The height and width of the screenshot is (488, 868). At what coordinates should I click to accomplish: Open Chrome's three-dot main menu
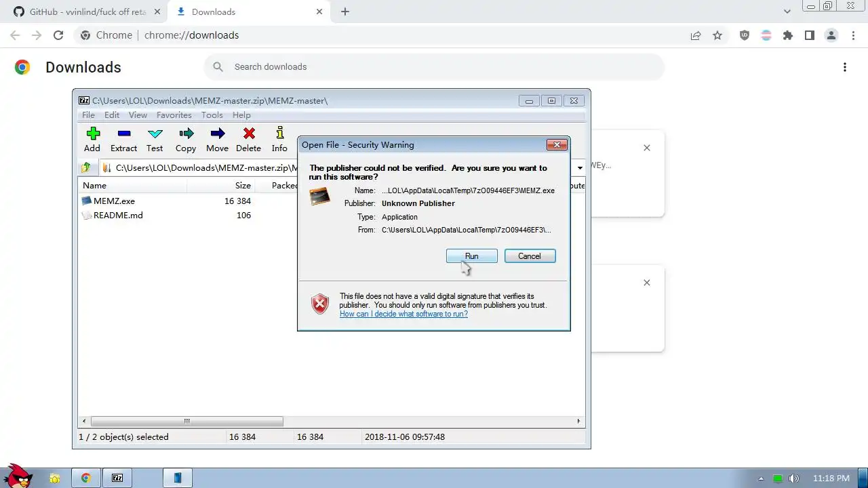(852, 35)
